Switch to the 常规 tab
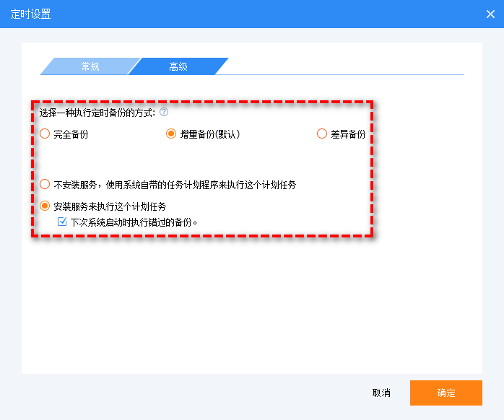The image size is (504, 420). point(90,66)
